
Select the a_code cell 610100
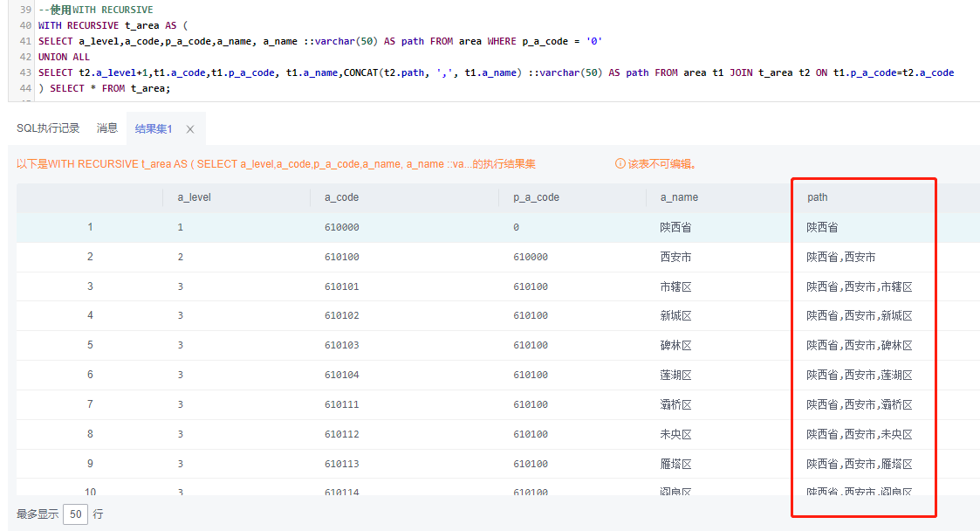342,257
